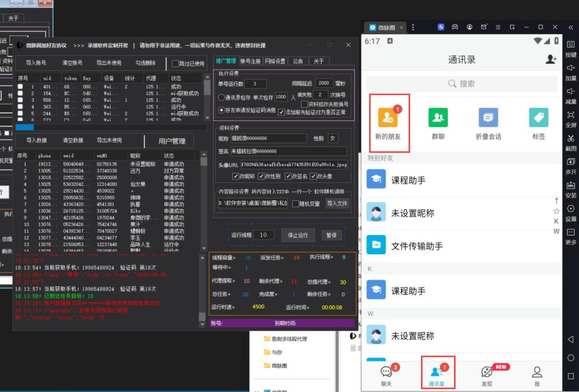
Task: Switch to the 网络设置 tab
Action: [x=275, y=60]
